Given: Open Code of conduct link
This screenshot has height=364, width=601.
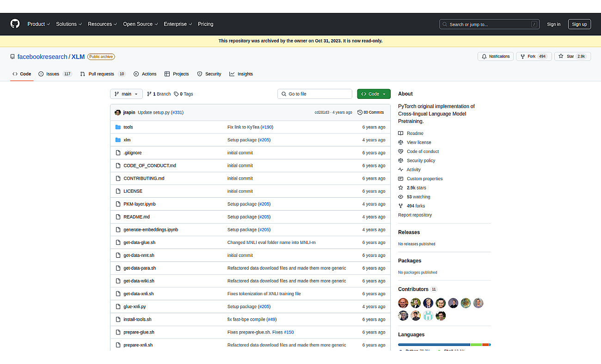Looking at the screenshot, I should [418, 152].
